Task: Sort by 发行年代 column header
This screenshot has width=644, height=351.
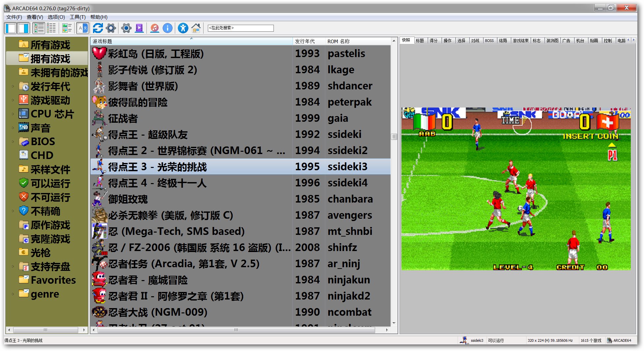Action: pyautogui.click(x=309, y=41)
